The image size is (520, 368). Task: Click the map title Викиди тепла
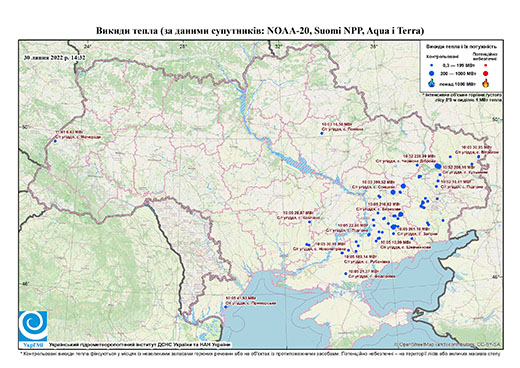[x=260, y=31]
